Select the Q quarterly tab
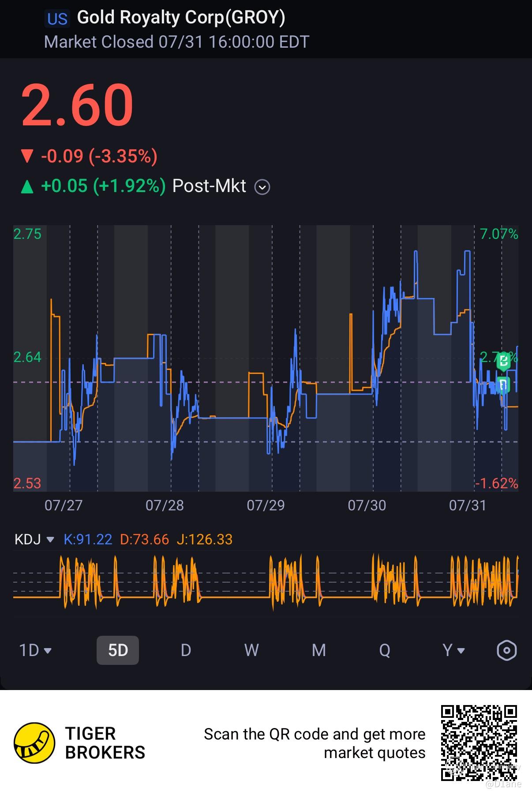 [x=385, y=650]
